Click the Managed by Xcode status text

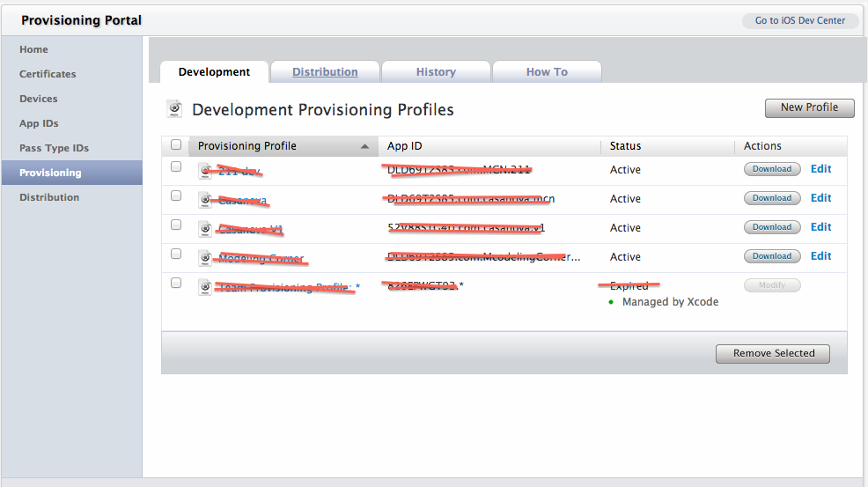coord(671,302)
